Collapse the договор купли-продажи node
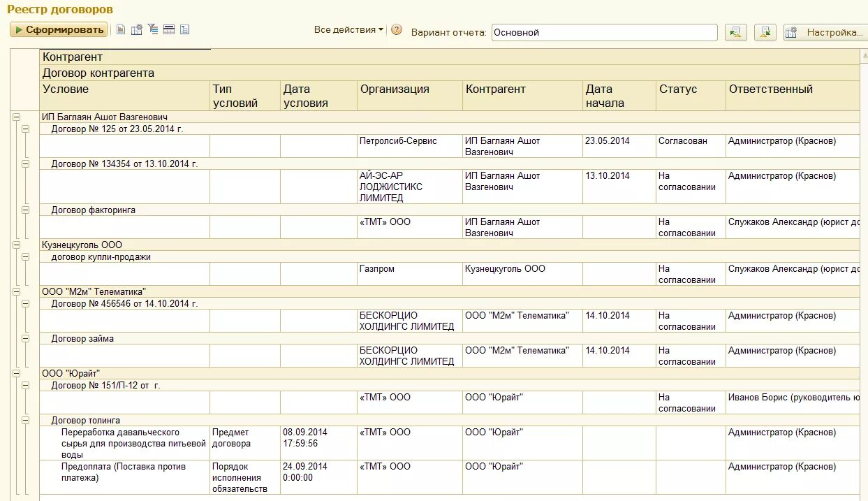Viewport: 868px width, 501px height. coord(26,256)
